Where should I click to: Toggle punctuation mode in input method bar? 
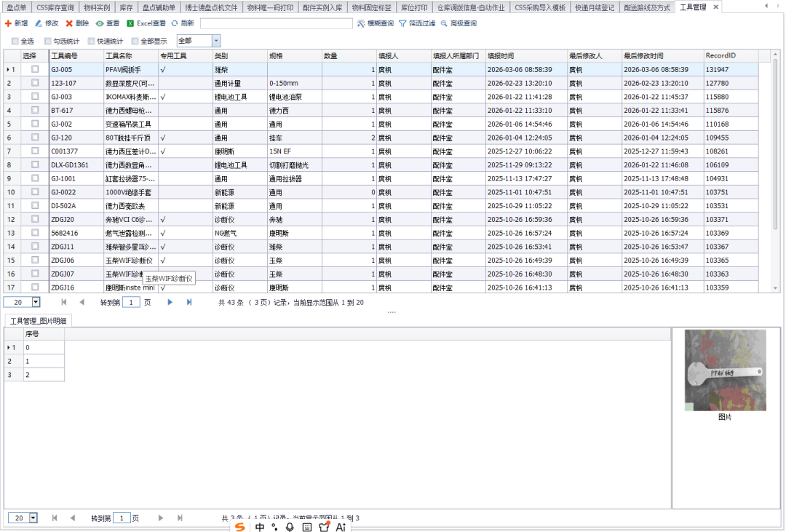coord(274,527)
